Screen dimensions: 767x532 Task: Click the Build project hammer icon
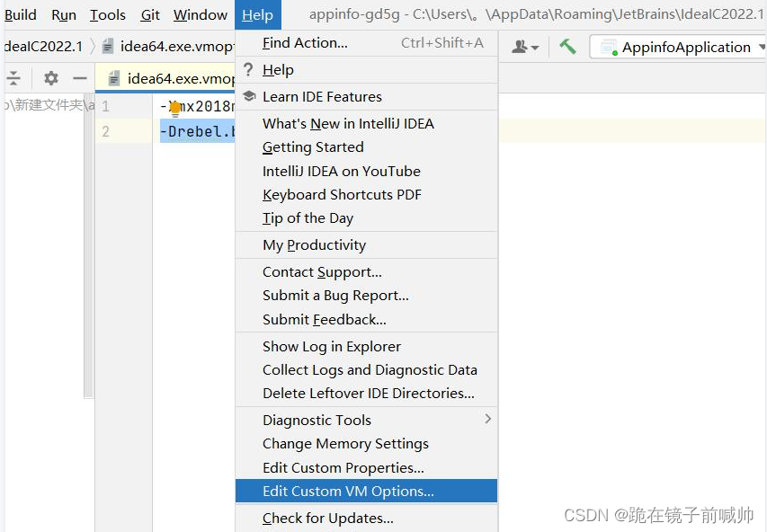click(x=567, y=47)
